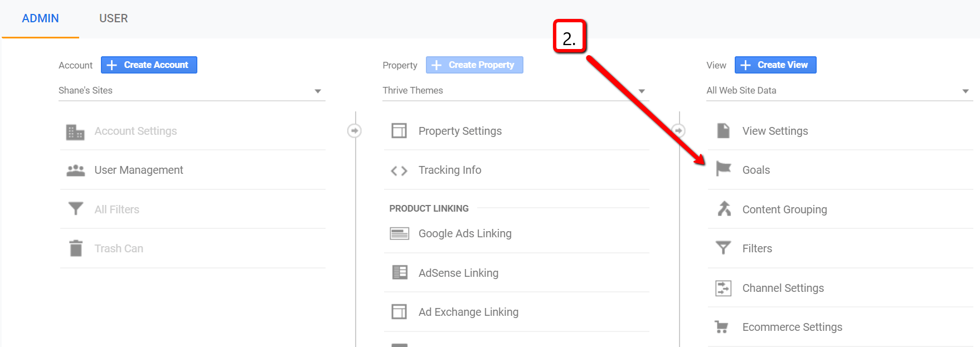Click the View Settings document icon
Image resolution: width=980 pixels, height=347 pixels.
coord(723,131)
